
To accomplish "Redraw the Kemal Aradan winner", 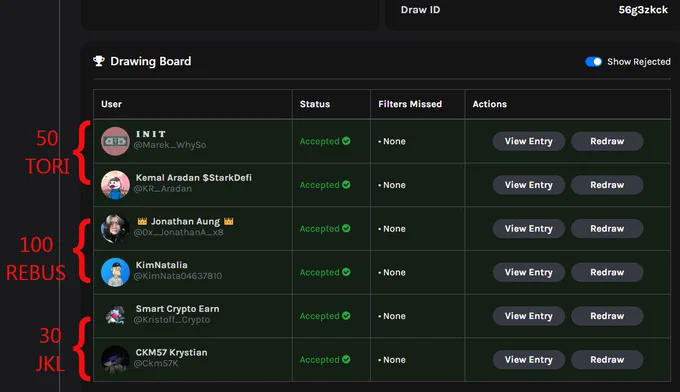I will pyautogui.click(x=607, y=185).
